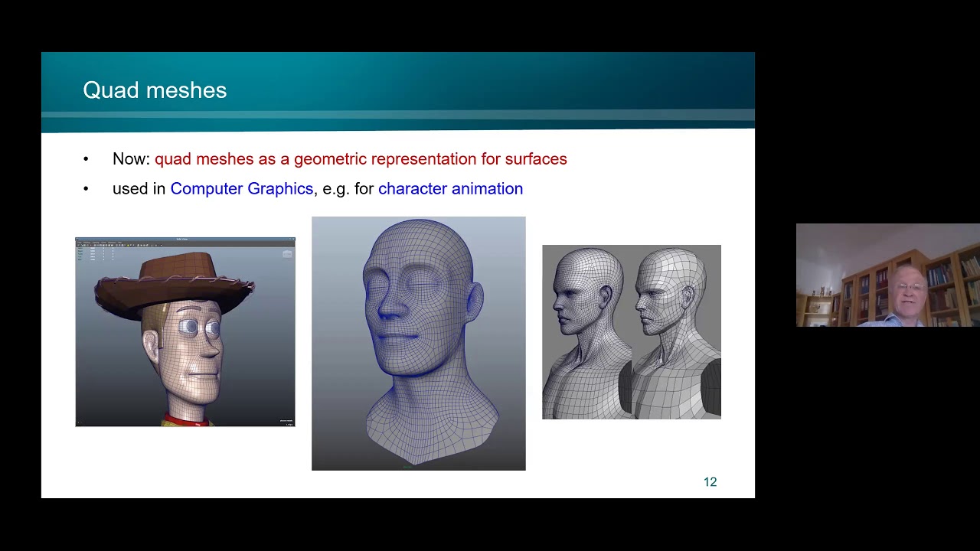Click the speaker webcam video feed
980x551 pixels.
coord(888,275)
